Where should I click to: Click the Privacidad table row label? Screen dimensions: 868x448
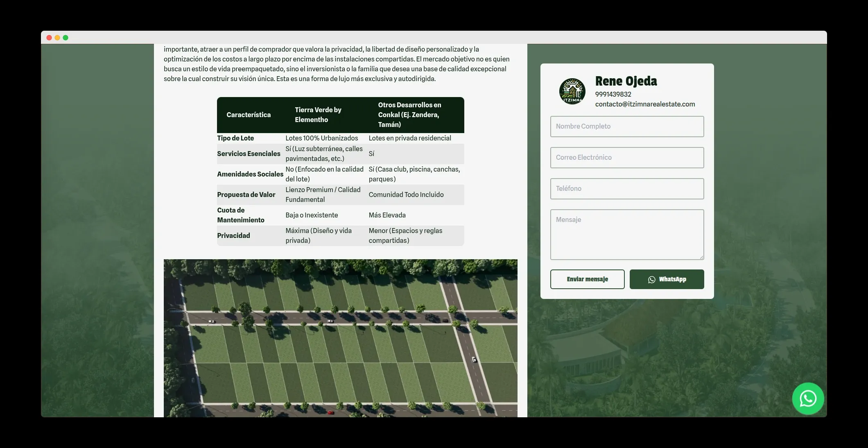point(233,235)
